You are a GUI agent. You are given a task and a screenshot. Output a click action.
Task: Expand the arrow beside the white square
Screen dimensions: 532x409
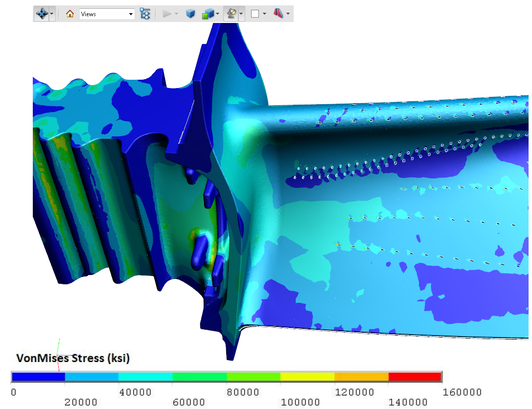pyautogui.click(x=264, y=14)
